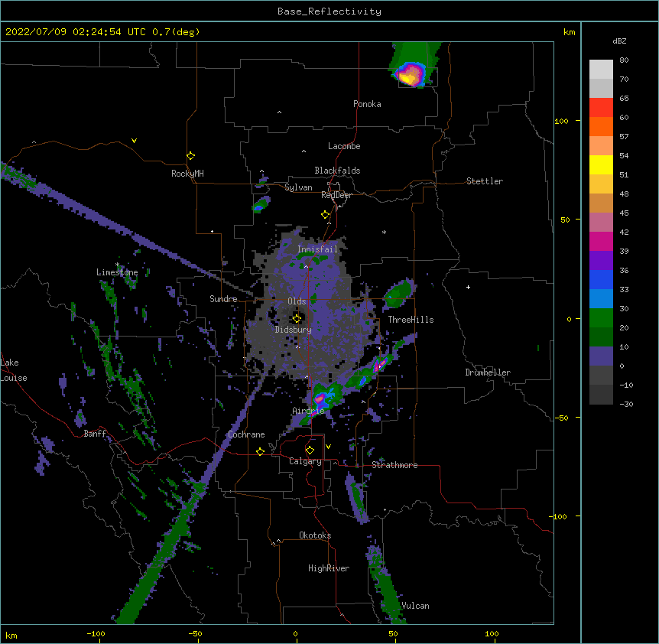Click the Innisfail label

tap(317, 249)
